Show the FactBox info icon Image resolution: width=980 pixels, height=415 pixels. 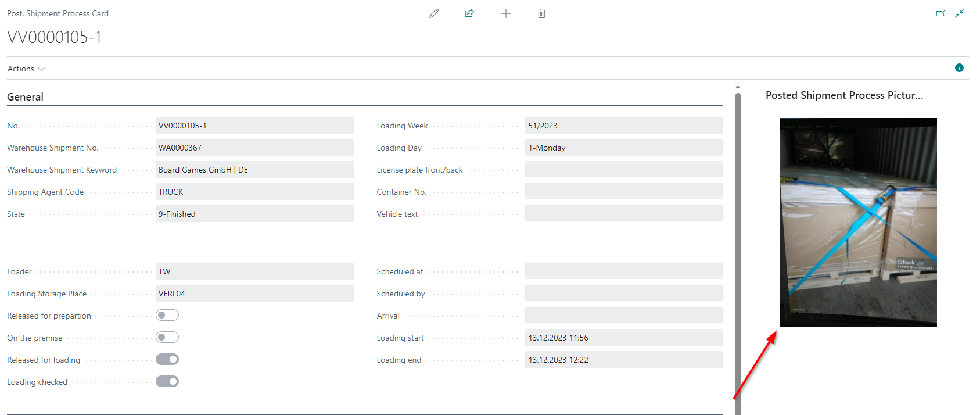959,68
